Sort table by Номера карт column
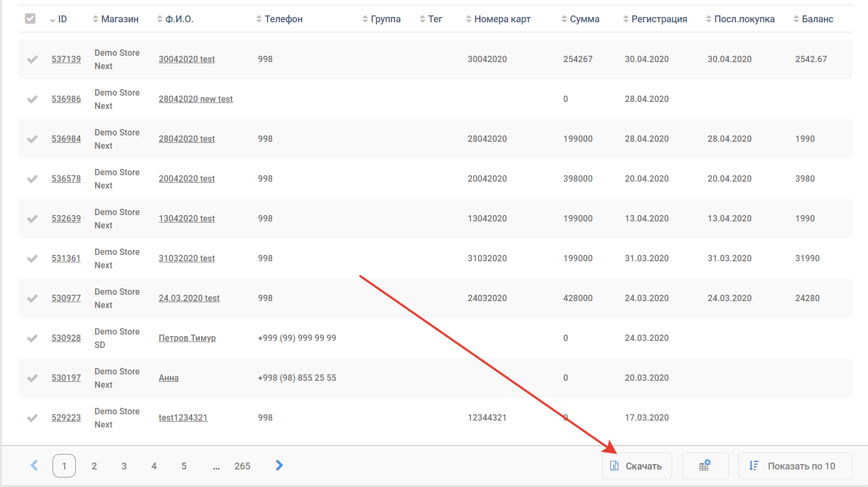The image size is (868, 487). click(498, 19)
